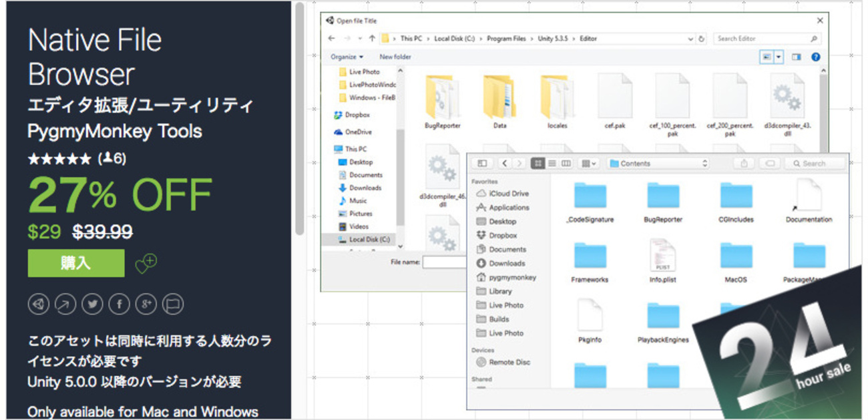Open the Organize dropdown menu
This screenshot has width=868, height=420.
(x=347, y=57)
